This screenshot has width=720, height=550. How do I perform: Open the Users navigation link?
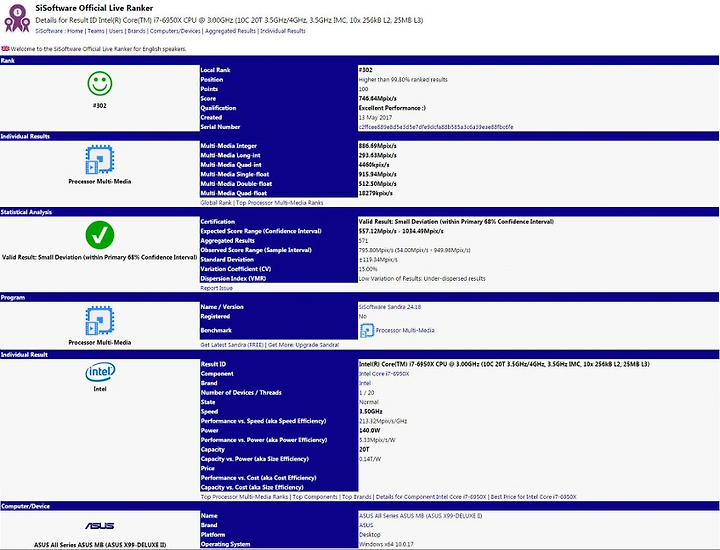pos(116,31)
